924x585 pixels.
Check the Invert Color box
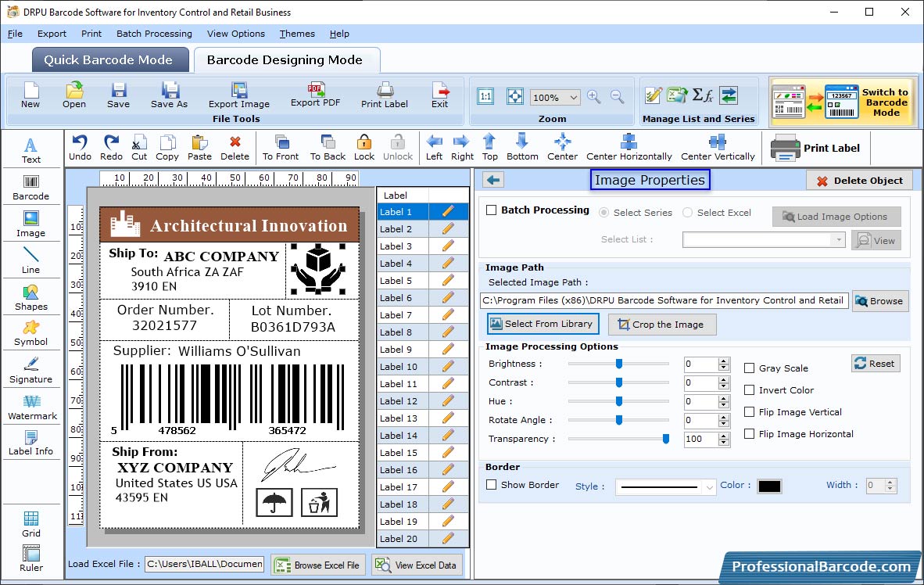pos(750,390)
